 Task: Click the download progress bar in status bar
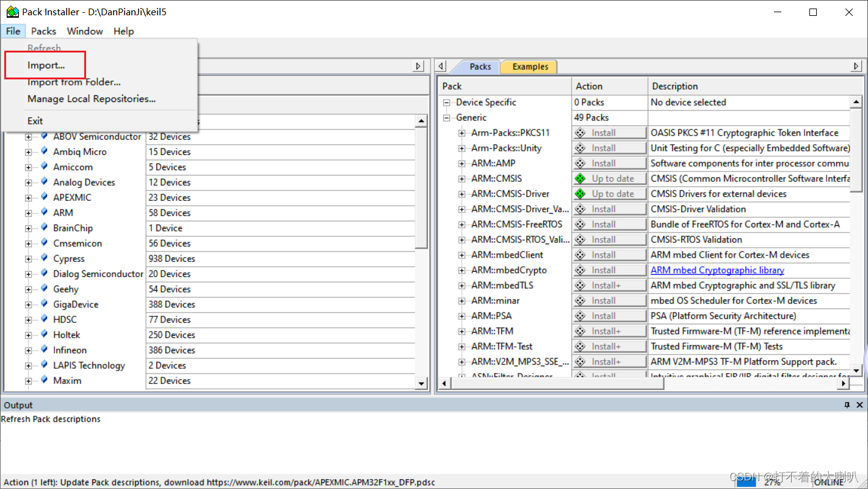pos(747,482)
